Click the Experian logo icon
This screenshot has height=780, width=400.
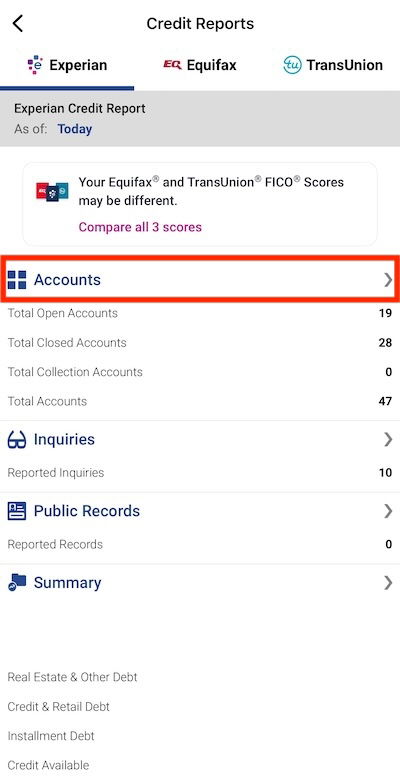pyautogui.click(x=35, y=65)
